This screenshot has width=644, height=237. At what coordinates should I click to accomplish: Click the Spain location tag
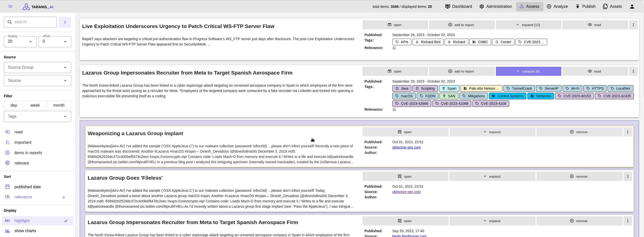click(x=449, y=88)
